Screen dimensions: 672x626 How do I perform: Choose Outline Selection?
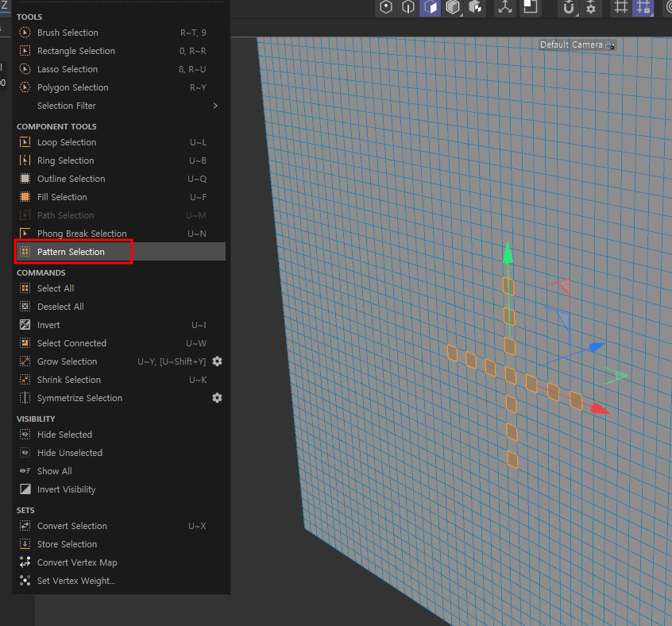pos(122,179)
